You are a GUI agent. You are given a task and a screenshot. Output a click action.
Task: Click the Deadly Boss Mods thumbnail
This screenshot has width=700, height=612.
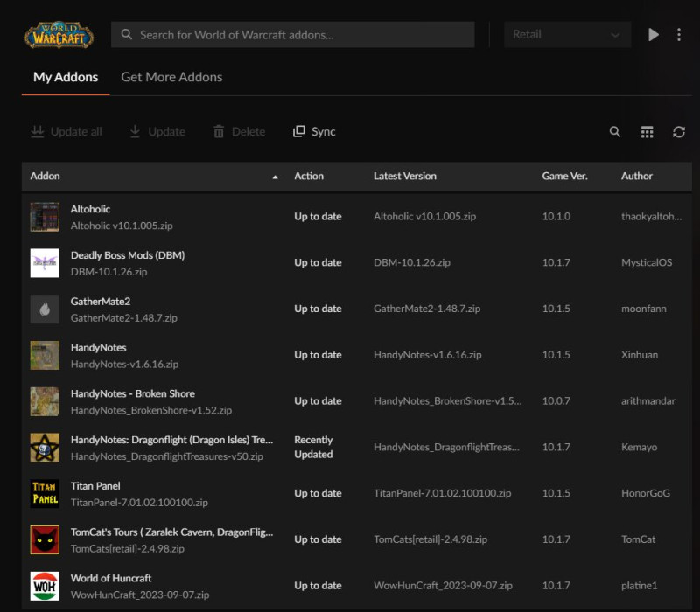[x=45, y=263]
